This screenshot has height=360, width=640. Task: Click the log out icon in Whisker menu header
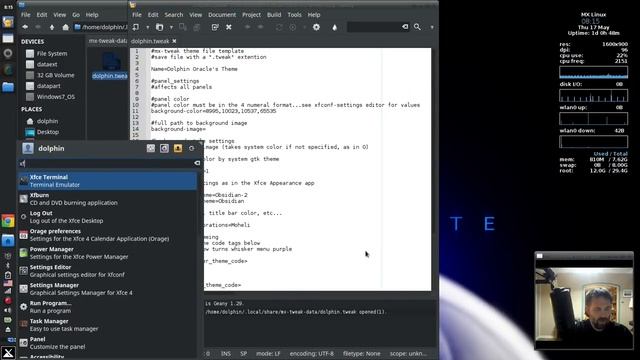[191, 148]
